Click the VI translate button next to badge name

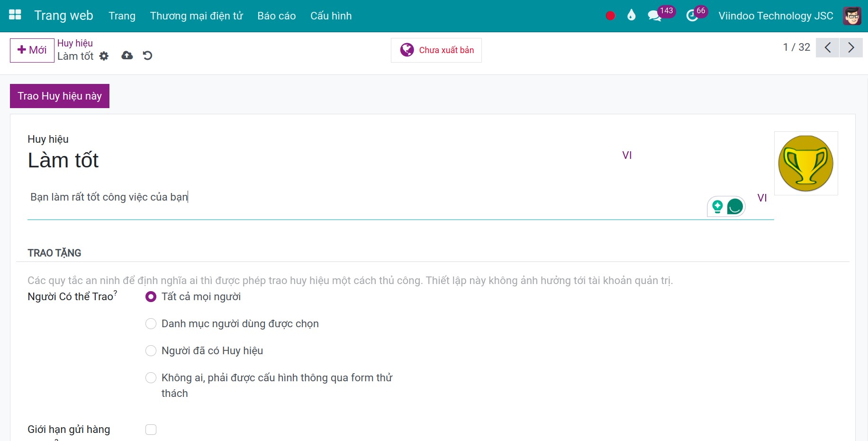[x=627, y=156]
